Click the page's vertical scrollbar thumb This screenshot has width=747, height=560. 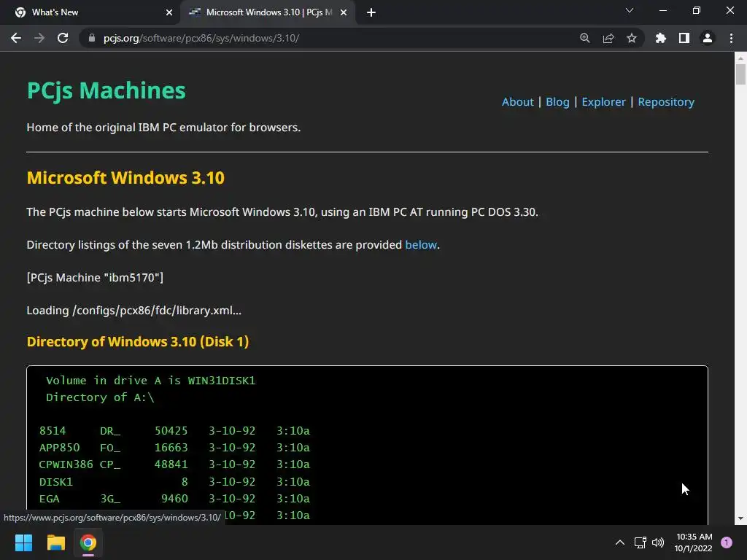[740, 74]
